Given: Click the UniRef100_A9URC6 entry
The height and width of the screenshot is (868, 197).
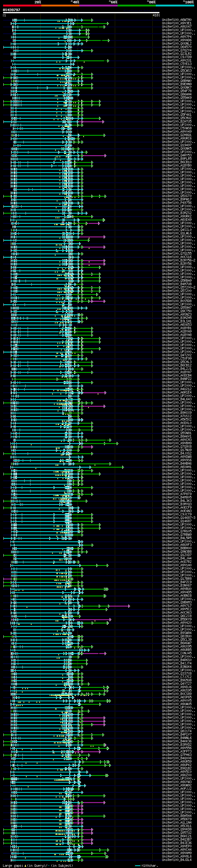Looking at the screenshot, I should 177,139.
